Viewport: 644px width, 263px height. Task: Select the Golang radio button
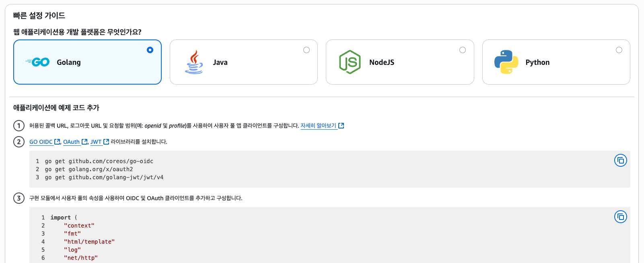(x=150, y=50)
